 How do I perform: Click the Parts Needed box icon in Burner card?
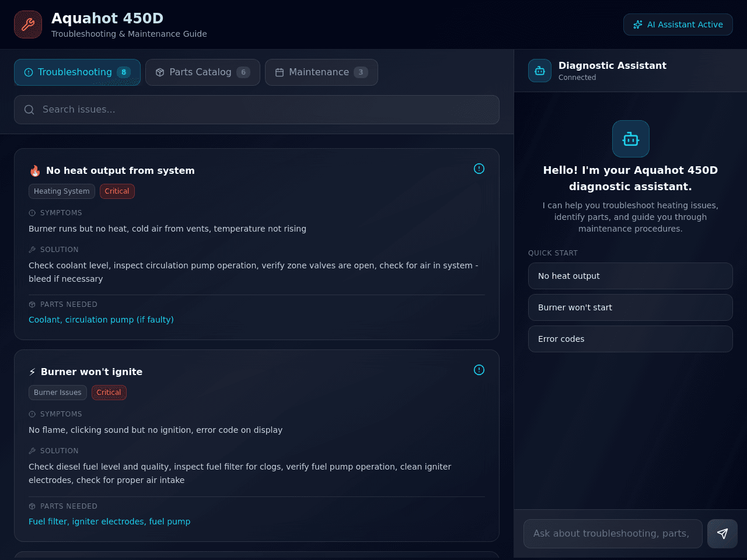coord(32,506)
